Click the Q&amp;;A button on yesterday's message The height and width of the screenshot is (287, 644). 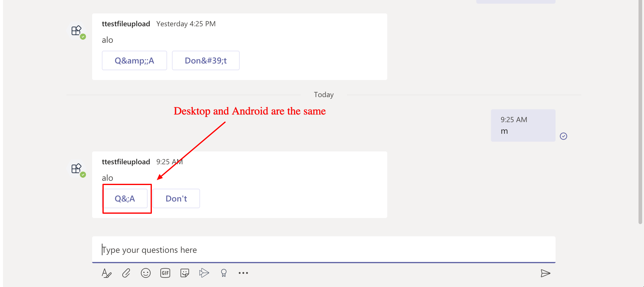[134, 60]
